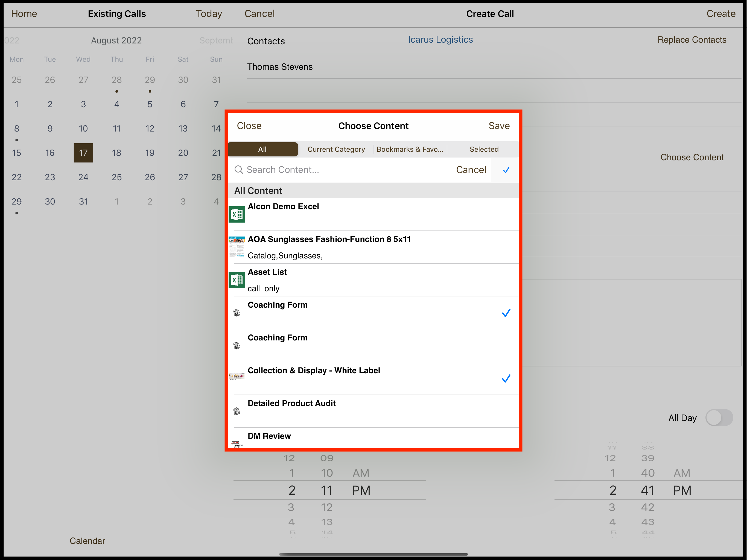Click the Asset List Excel icon

point(237,280)
